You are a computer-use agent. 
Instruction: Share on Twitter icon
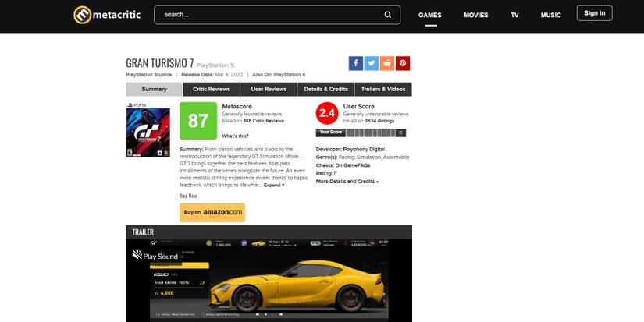[372, 63]
